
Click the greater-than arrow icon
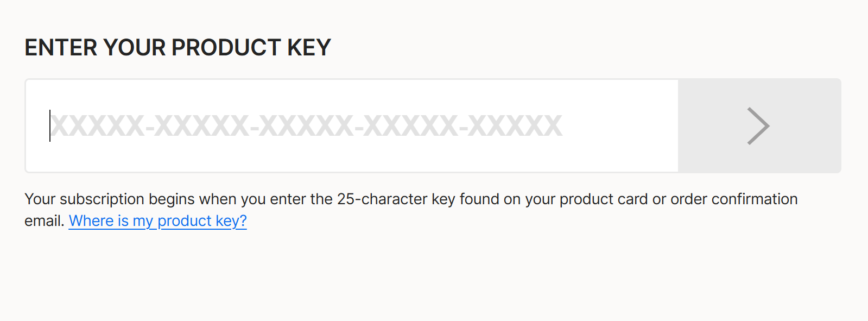(758, 126)
